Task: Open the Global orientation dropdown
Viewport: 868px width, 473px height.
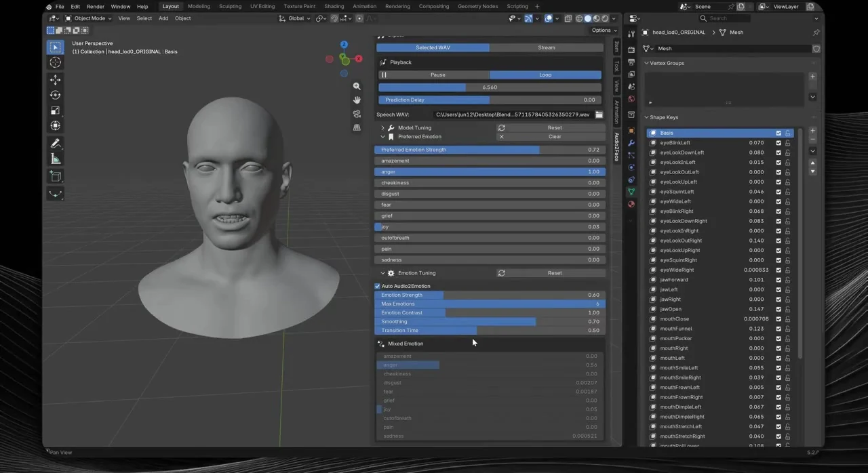Action: coord(295,18)
